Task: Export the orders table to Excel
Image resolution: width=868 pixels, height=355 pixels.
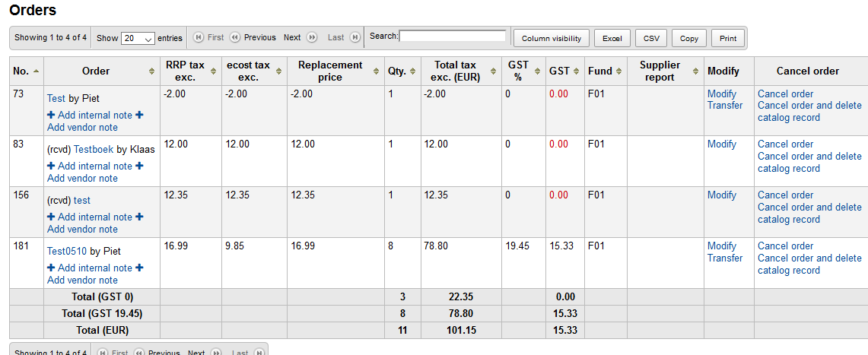Action: (612, 38)
